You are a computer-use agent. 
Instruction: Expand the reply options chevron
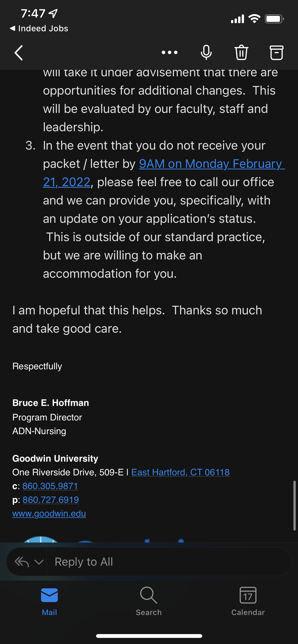pos(39,562)
